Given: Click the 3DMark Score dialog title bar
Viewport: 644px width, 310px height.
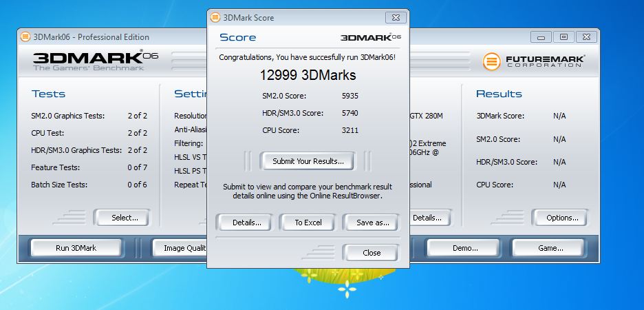Looking at the screenshot, I should [308, 18].
